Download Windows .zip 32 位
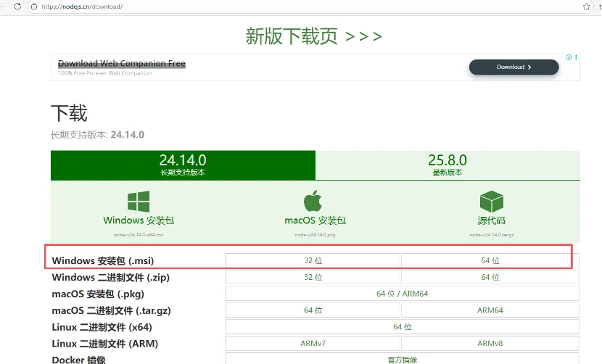This screenshot has height=364, width=602. click(313, 277)
